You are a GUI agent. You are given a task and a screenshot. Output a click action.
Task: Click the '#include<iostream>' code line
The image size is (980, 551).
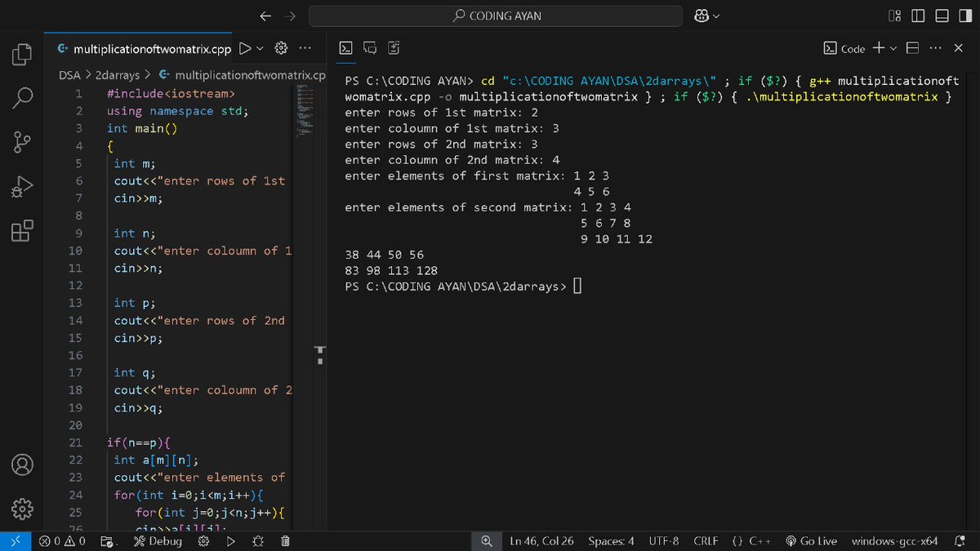[x=171, y=94]
